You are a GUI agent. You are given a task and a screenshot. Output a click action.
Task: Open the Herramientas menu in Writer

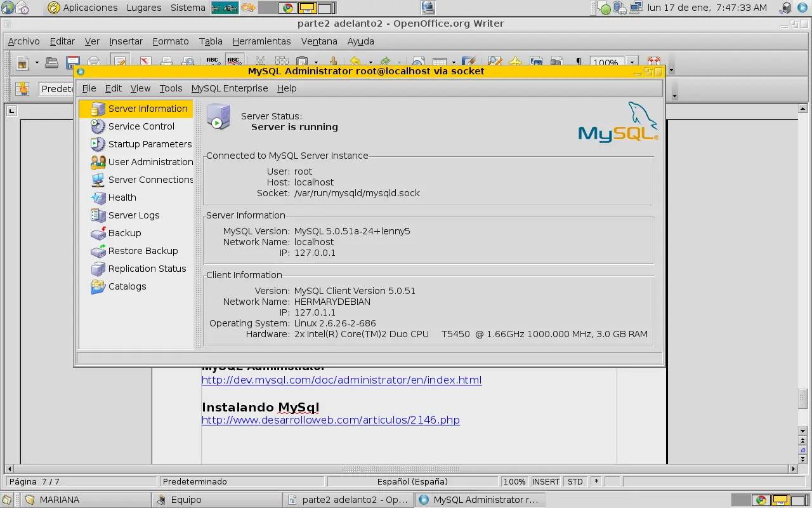(261, 41)
